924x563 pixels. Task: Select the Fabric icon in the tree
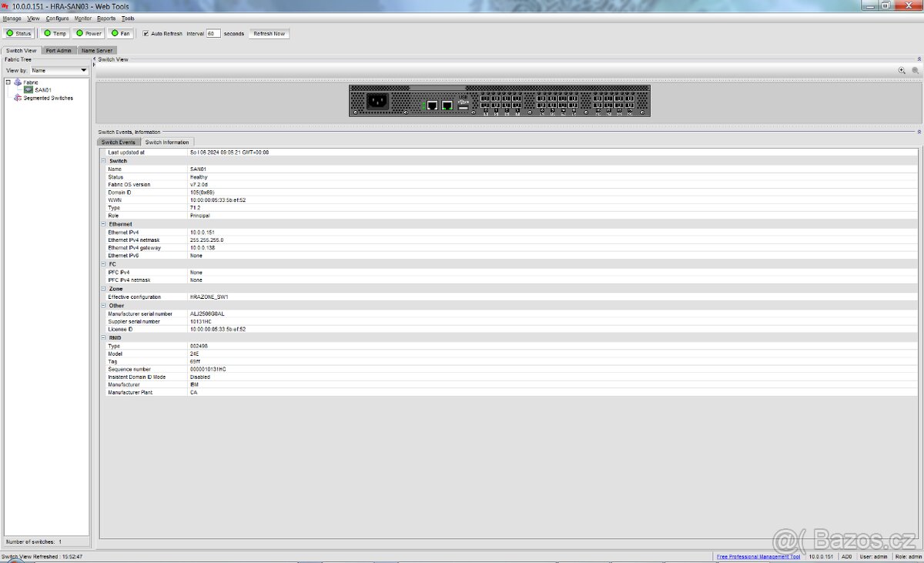[18, 82]
